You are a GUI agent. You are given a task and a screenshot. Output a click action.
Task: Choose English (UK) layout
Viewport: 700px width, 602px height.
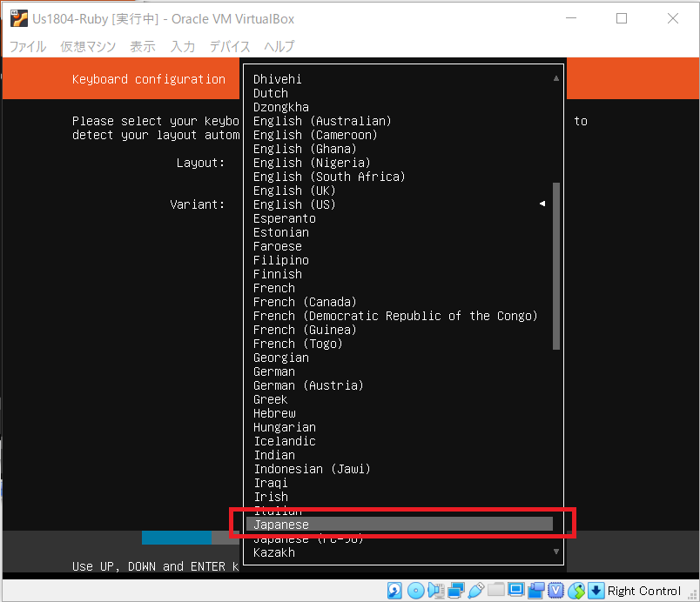[294, 191]
